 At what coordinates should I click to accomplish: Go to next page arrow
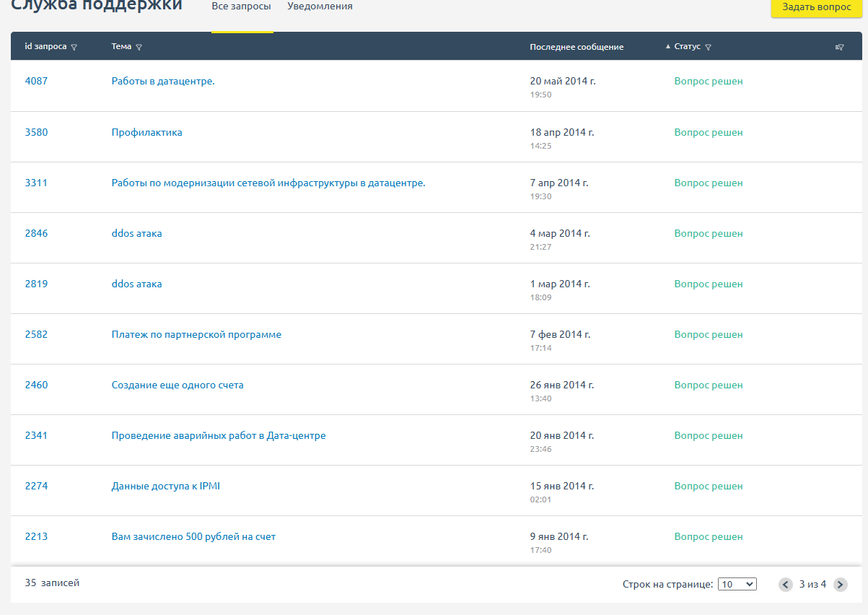840,585
